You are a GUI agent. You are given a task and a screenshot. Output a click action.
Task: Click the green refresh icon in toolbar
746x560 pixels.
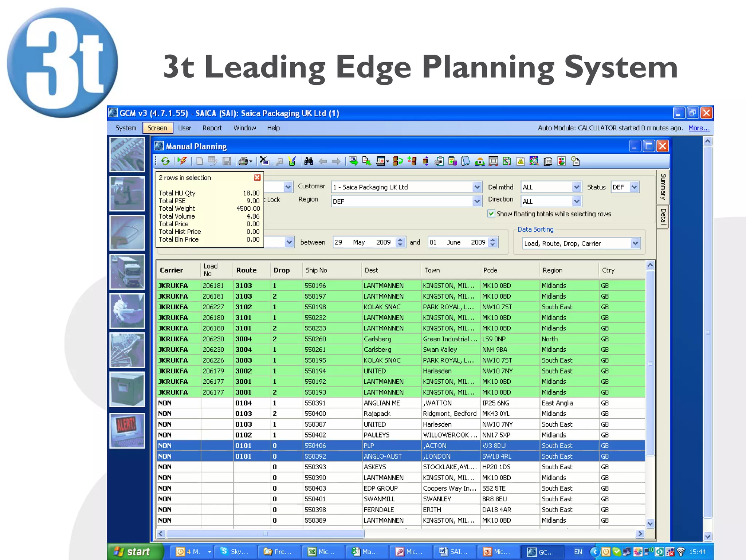click(165, 161)
